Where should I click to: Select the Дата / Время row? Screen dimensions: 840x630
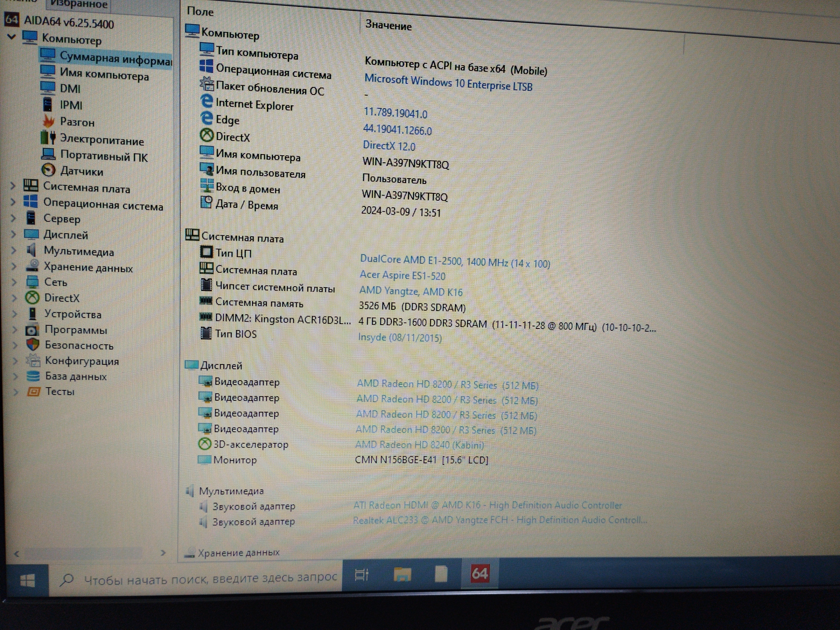tap(320, 208)
